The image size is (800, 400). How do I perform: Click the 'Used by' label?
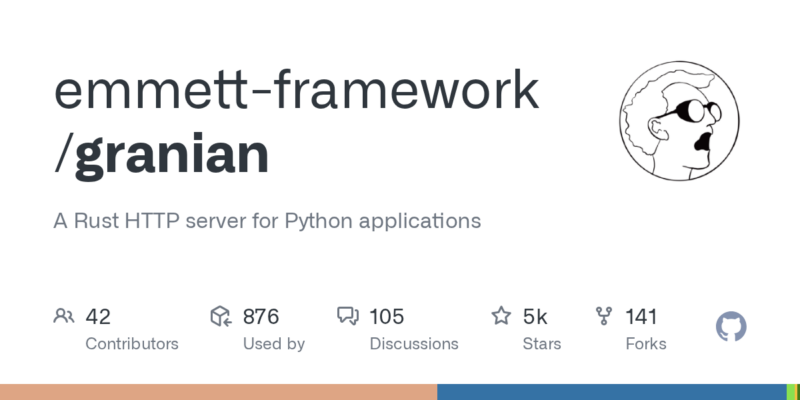273,344
